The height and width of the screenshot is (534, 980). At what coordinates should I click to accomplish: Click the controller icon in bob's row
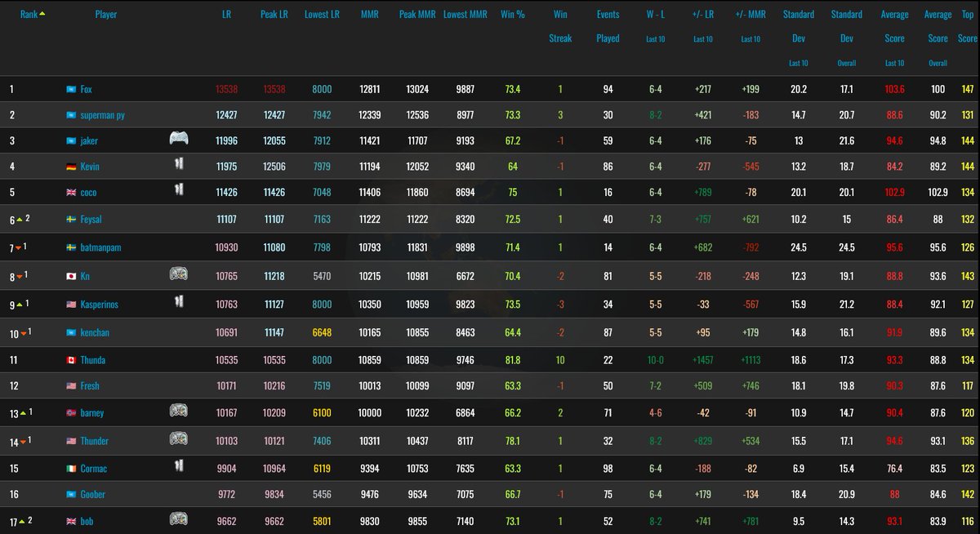point(179,518)
